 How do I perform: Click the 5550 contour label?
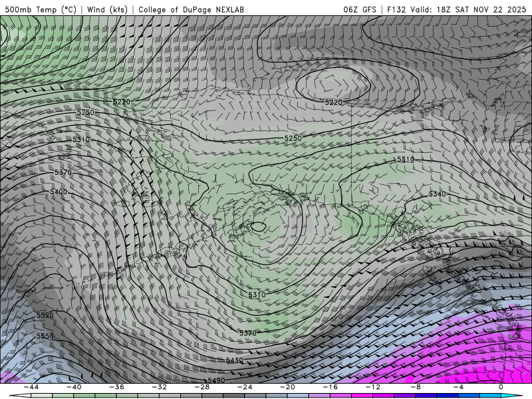(45, 336)
